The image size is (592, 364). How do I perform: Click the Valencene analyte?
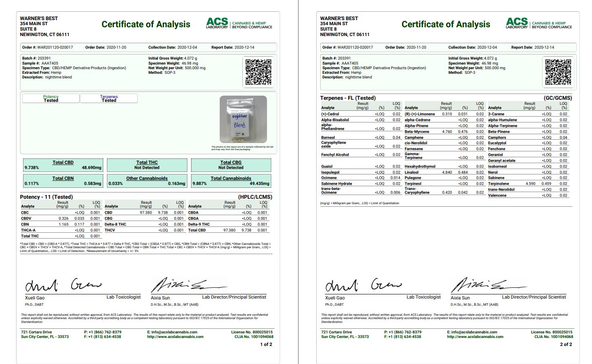coord(497,195)
